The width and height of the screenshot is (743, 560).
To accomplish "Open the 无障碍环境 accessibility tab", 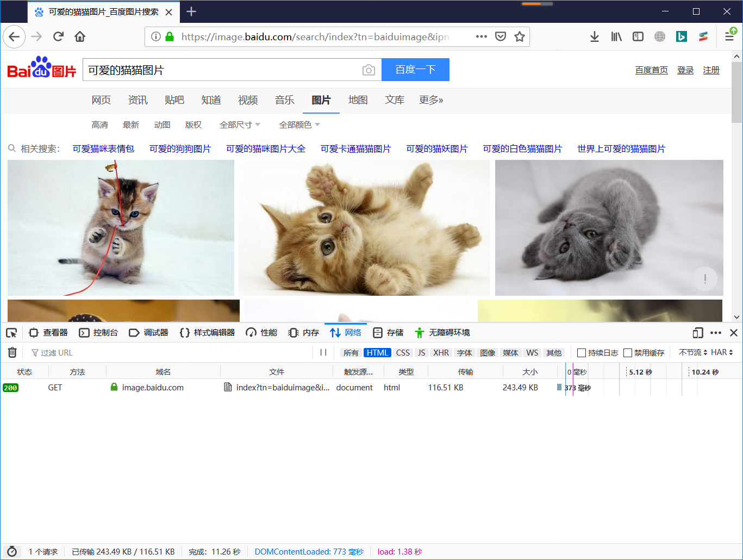I will [442, 333].
